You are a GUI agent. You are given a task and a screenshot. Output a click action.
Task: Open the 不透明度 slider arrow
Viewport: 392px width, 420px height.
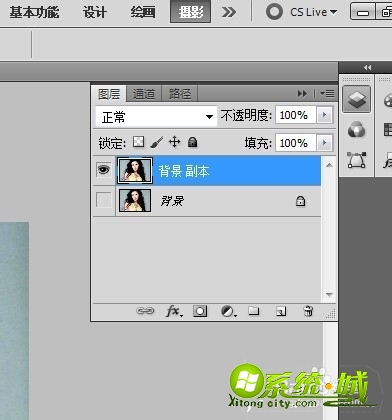(324, 115)
